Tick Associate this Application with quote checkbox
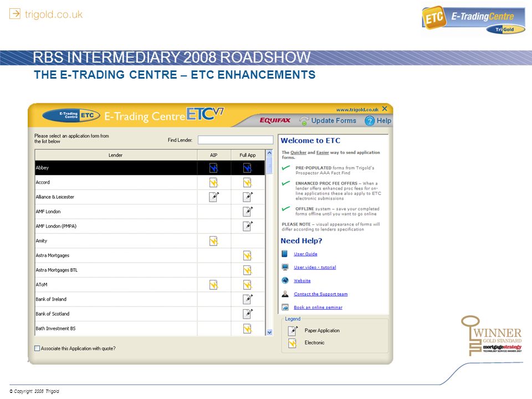 click(x=37, y=349)
